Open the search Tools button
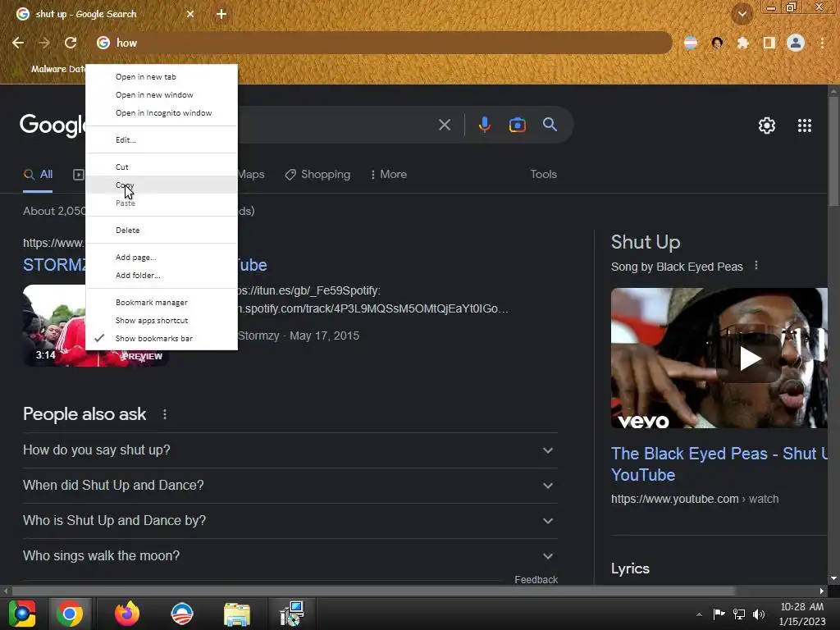The image size is (840, 630). coord(543,174)
